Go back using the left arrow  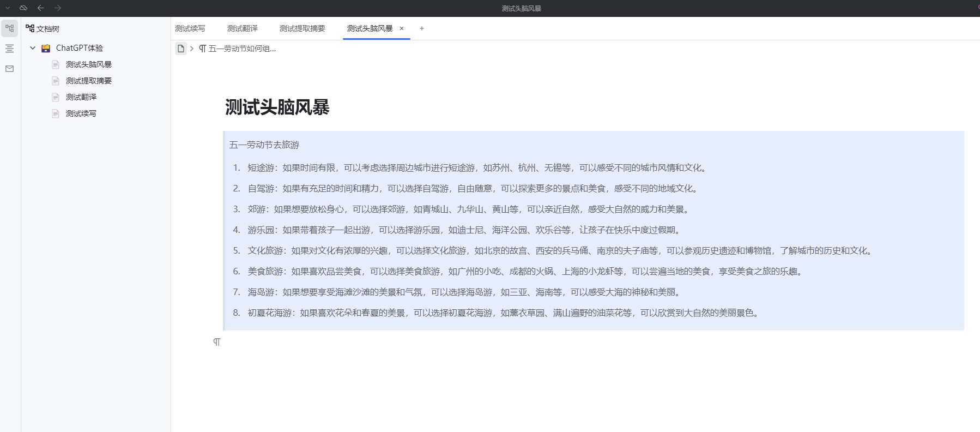pos(41,8)
